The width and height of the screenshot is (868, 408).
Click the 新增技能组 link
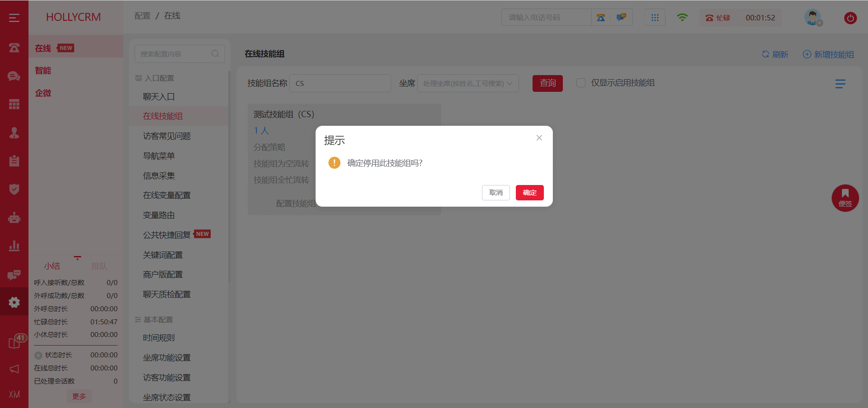[828, 54]
